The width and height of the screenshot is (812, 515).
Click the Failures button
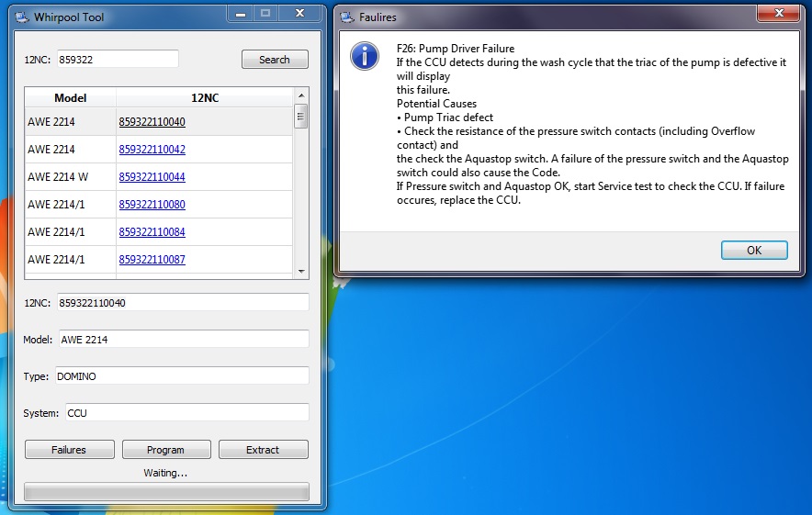pos(69,450)
